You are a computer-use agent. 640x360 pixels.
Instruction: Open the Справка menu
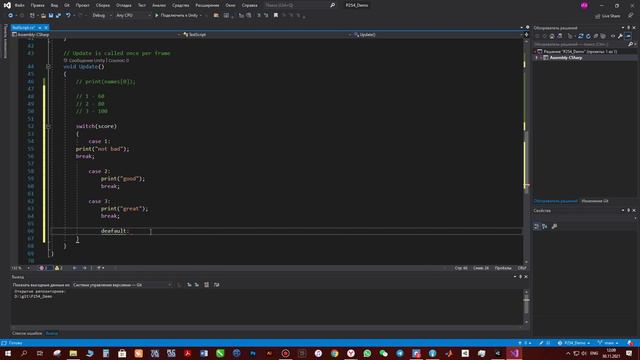click(249, 5)
